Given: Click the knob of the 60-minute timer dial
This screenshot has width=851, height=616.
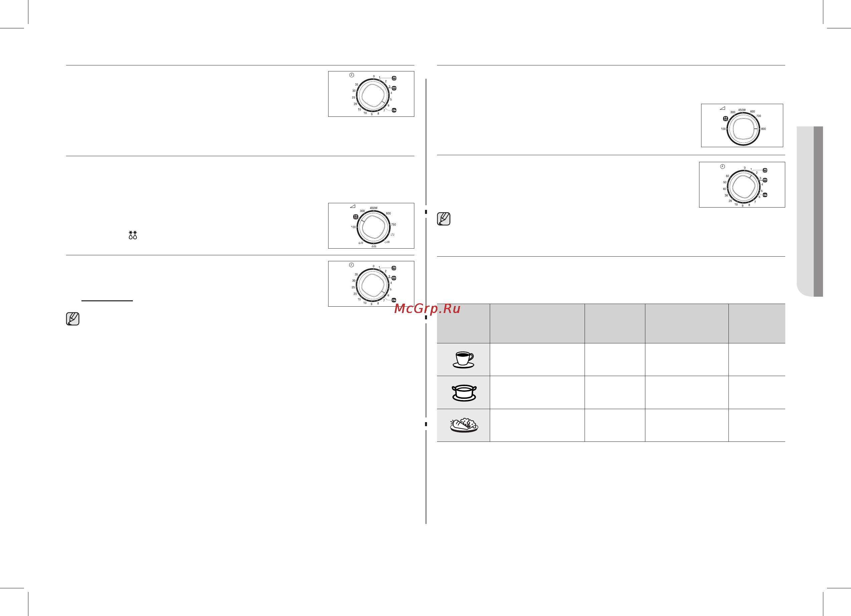Looking at the screenshot, I should click(x=744, y=187).
